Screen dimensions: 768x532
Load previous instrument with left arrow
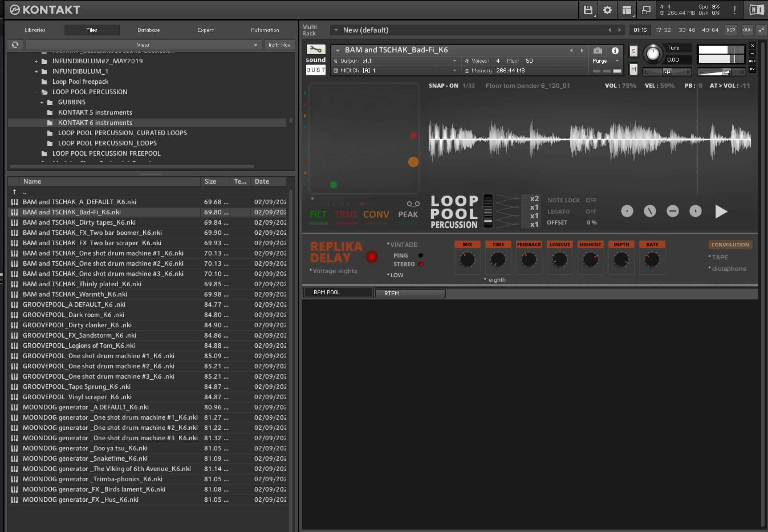pyautogui.click(x=571, y=50)
